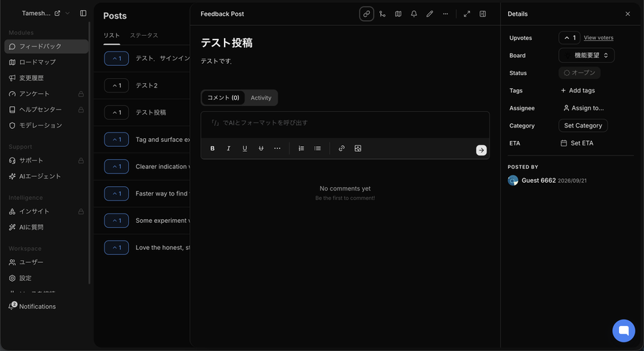
Task: Change Status オープン dropdown
Action: (x=579, y=73)
